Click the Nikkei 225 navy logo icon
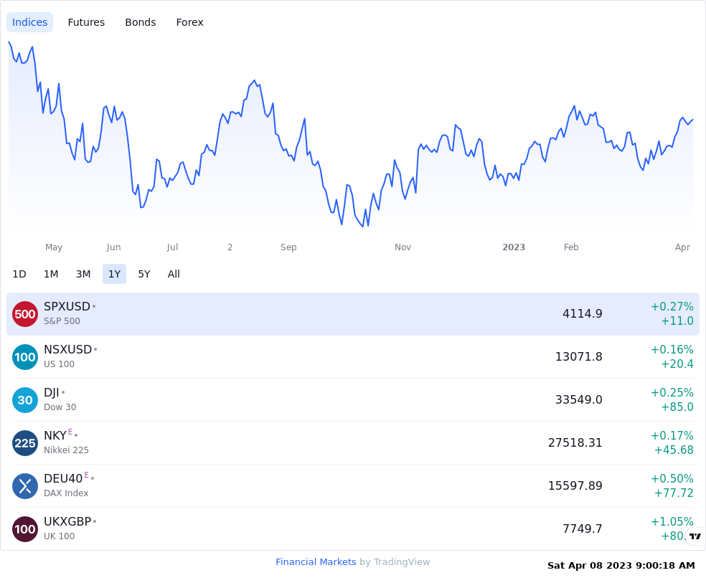The image size is (706, 588). [25, 443]
